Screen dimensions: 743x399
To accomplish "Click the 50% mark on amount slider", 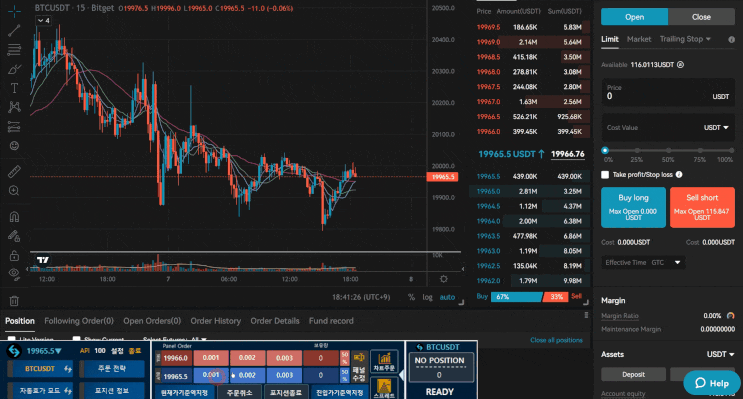I will click(x=668, y=151).
